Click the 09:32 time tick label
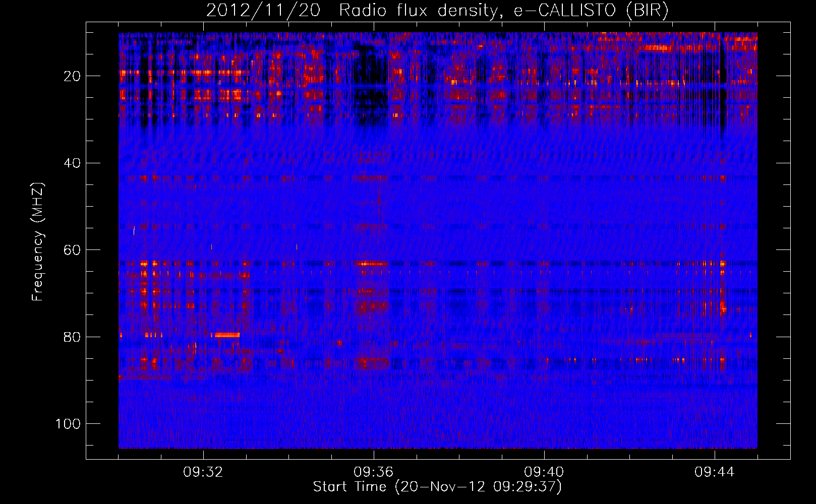 (203, 472)
